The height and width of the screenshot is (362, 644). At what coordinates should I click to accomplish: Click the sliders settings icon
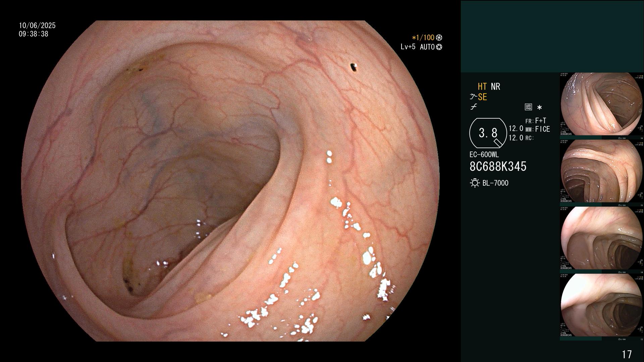[x=528, y=107]
